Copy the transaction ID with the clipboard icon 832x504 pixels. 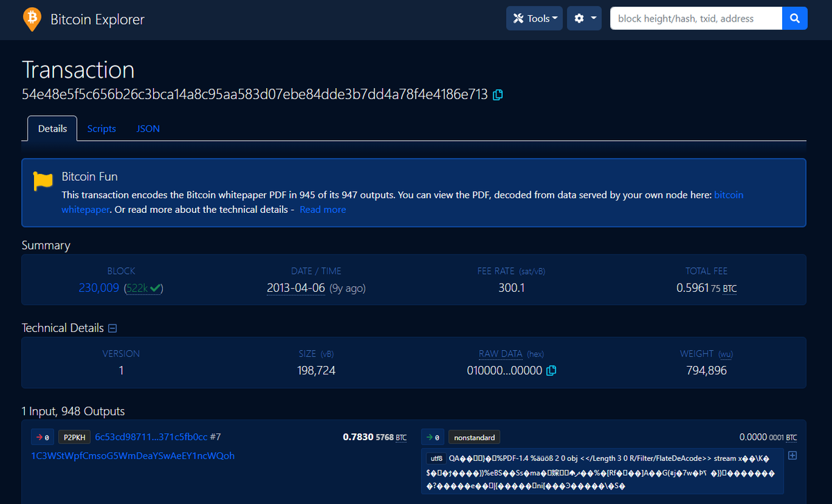click(498, 95)
